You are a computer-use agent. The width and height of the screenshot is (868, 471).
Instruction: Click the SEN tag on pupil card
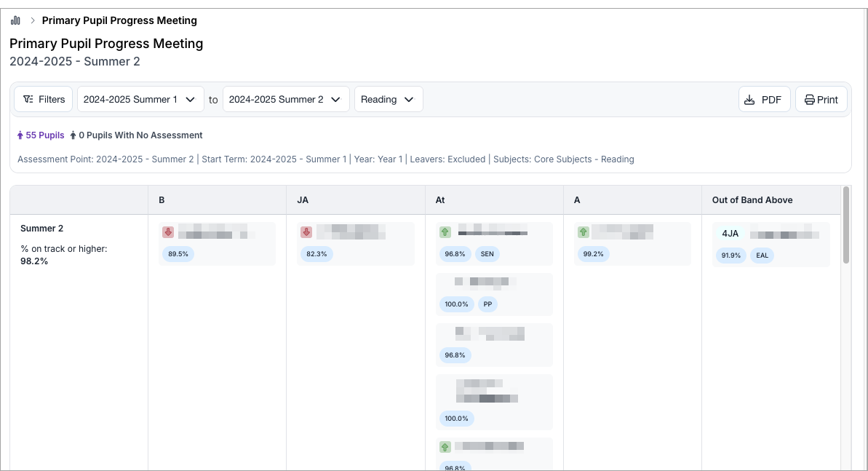487,255
